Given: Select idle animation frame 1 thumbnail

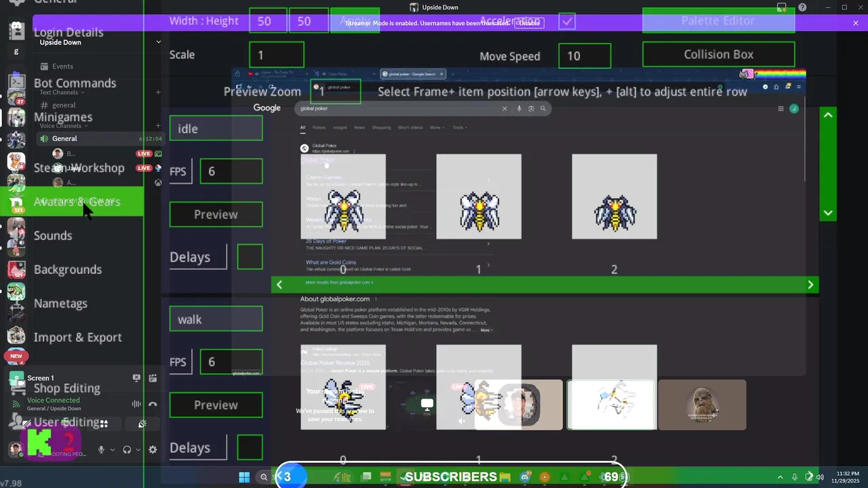Looking at the screenshot, I should (479, 197).
